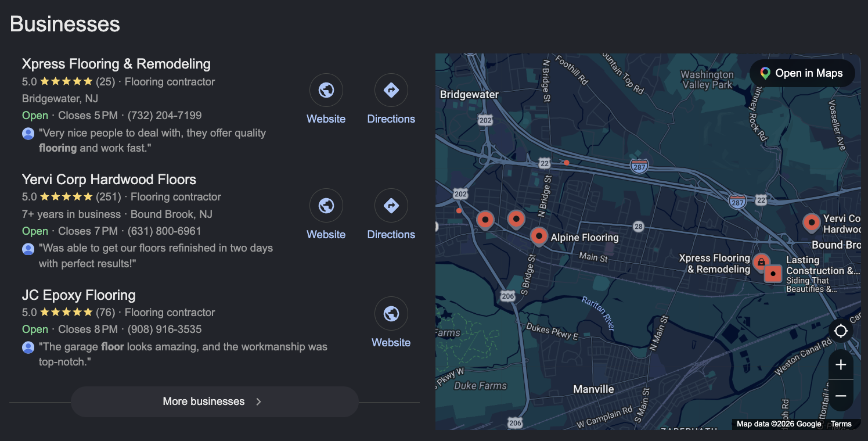Zoom out on the map
This screenshot has width=868, height=441.
coord(841,396)
